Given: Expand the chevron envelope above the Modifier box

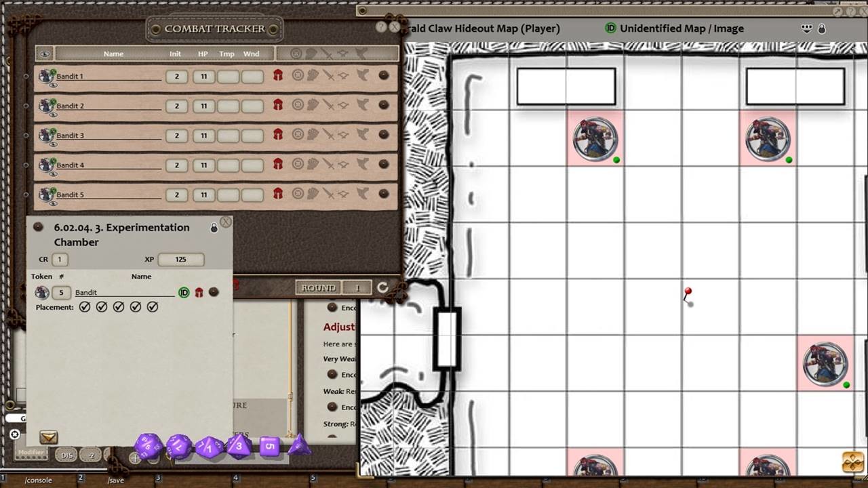Looking at the screenshot, I should 48,436.
